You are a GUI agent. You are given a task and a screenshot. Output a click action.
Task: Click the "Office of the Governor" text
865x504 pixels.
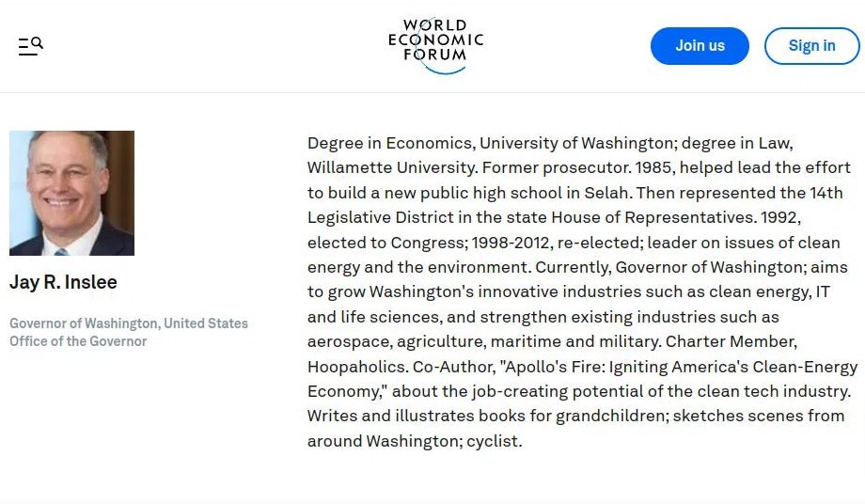(78, 341)
